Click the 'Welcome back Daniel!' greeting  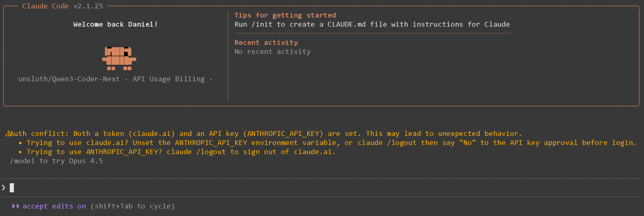point(115,24)
